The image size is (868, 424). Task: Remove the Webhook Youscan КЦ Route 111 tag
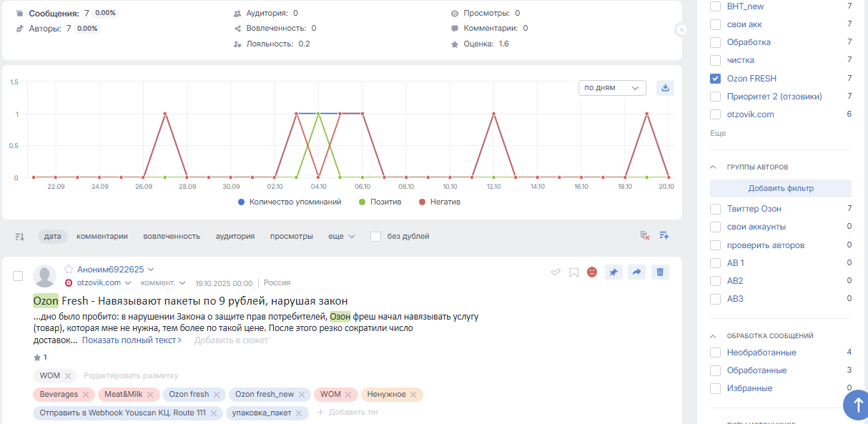(214, 413)
